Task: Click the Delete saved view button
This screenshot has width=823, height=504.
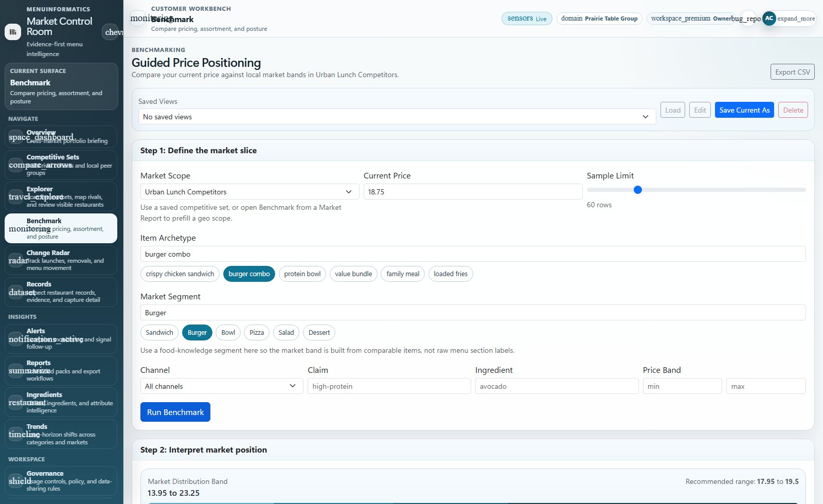Action: pyautogui.click(x=793, y=110)
